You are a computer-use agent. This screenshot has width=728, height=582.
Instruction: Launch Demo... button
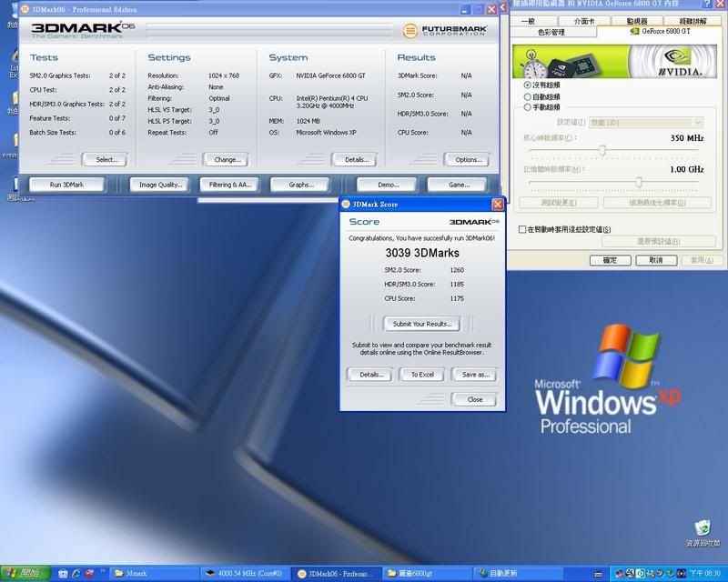387,185
